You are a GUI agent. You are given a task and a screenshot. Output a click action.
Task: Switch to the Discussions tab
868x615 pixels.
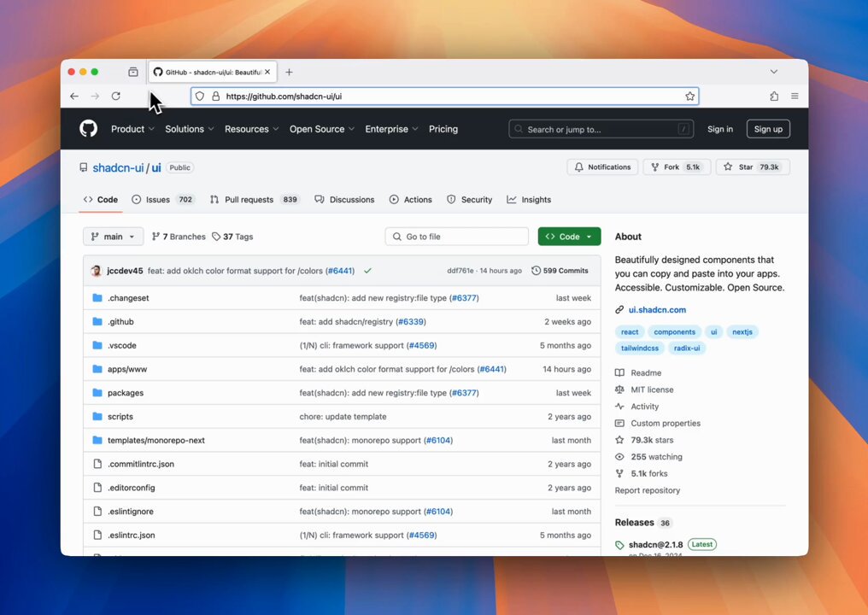(344, 199)
